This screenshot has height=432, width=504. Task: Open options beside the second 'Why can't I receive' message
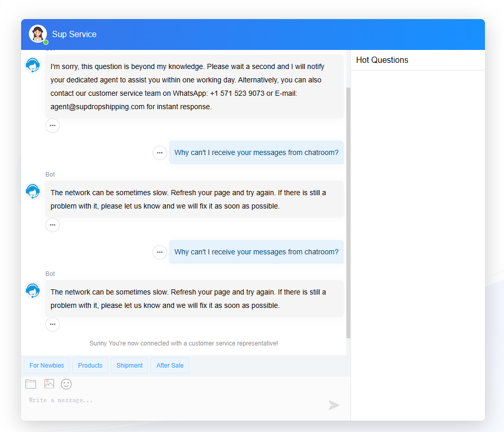click(160, 252)
